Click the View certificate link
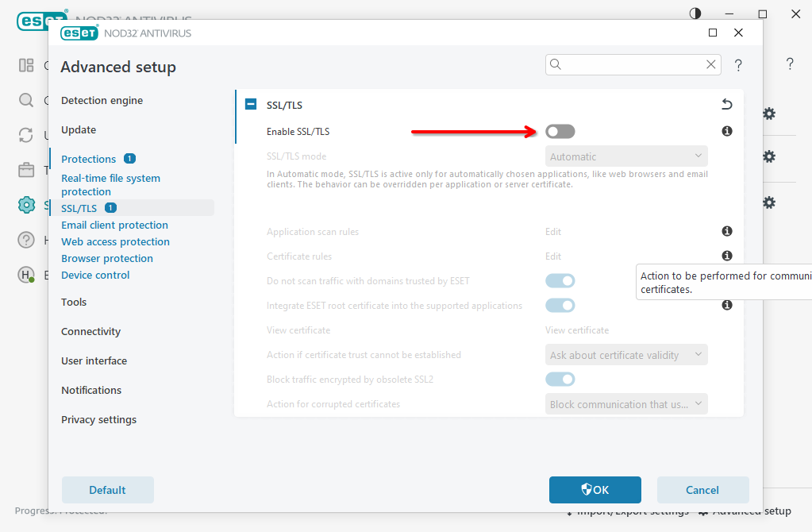The width and height of the screenshot is (812, 532). click(577, 330)
